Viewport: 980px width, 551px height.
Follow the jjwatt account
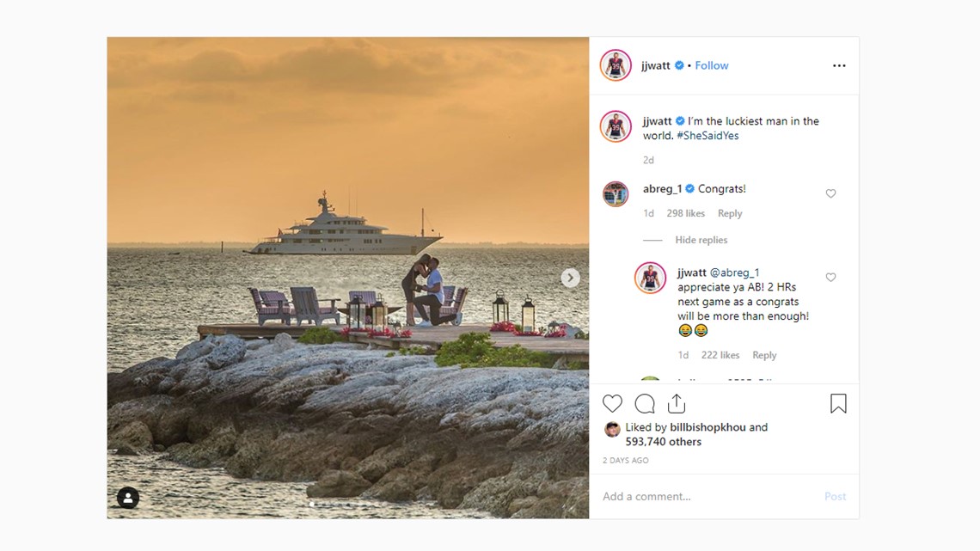coord(711,65)
